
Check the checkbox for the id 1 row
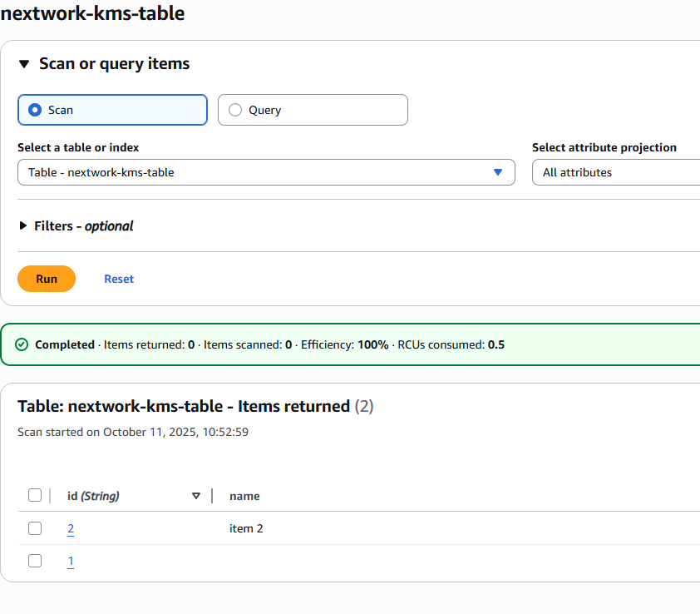tap(35, 560)
